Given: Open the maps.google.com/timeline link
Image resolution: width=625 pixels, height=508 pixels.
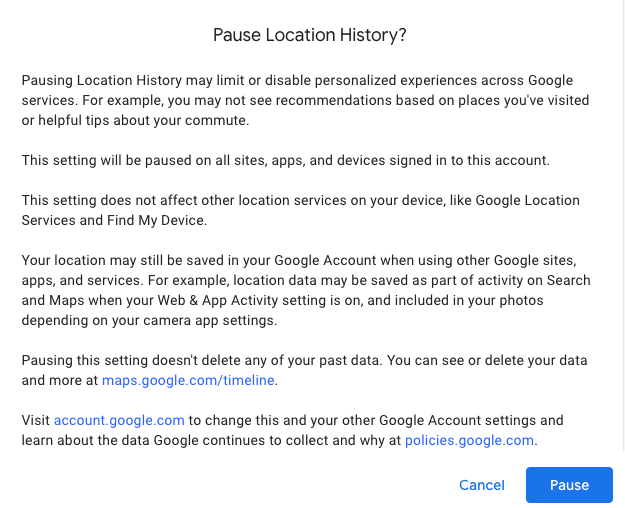Looking at the screenshot, I should 188,380.
